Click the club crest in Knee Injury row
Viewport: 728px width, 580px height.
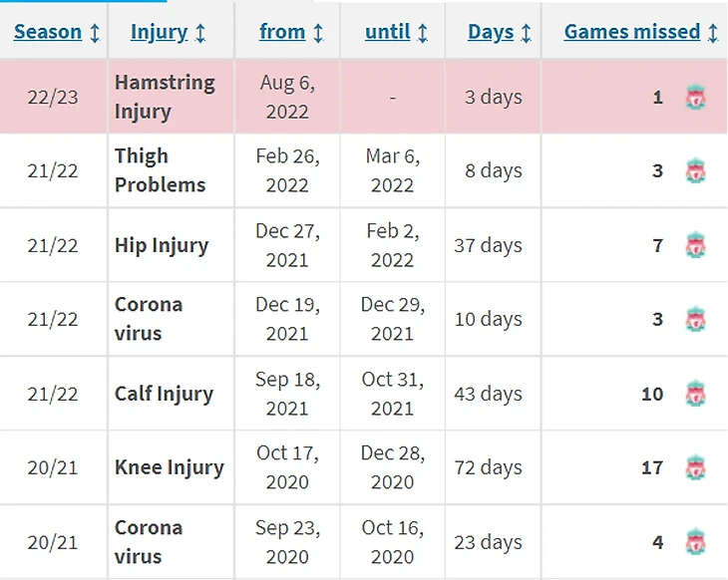tap(695, 467)
